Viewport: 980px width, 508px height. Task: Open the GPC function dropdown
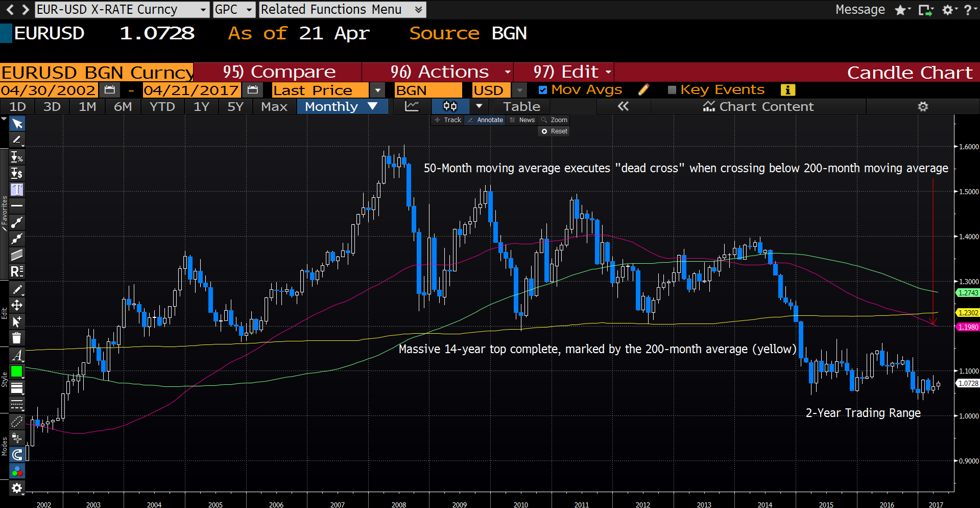(234, 9)
